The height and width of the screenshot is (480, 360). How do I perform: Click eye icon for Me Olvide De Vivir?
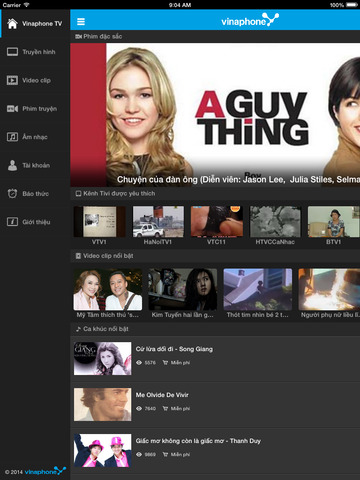click(x=139, y=408)
